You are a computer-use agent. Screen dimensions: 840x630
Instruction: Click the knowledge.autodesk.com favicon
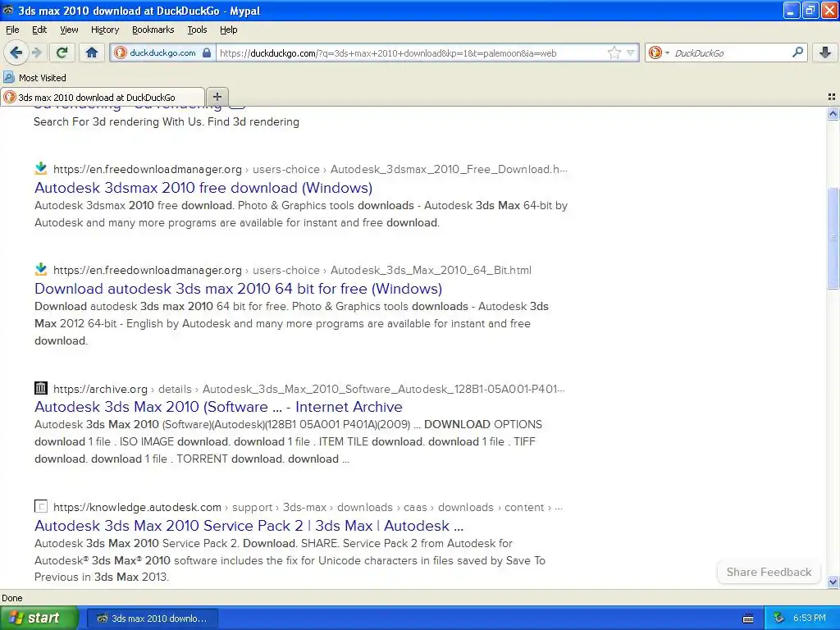[x=41, y=506]
